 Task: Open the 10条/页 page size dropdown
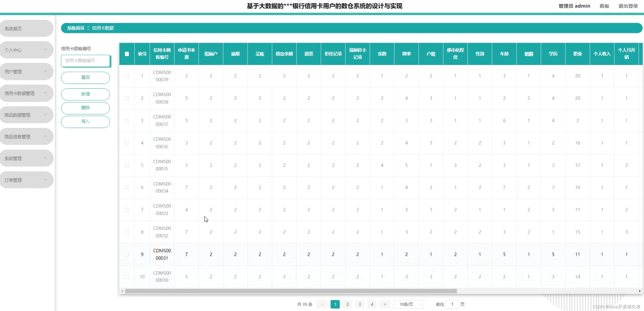pyautogui.click(x=409, y=304)
